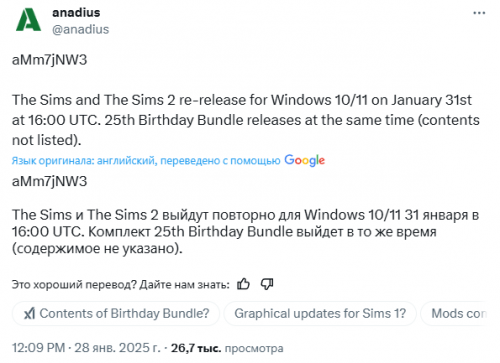Click the Google logo beside translation notice
Viewport: 500px width, 363px height.
(304, 160)
